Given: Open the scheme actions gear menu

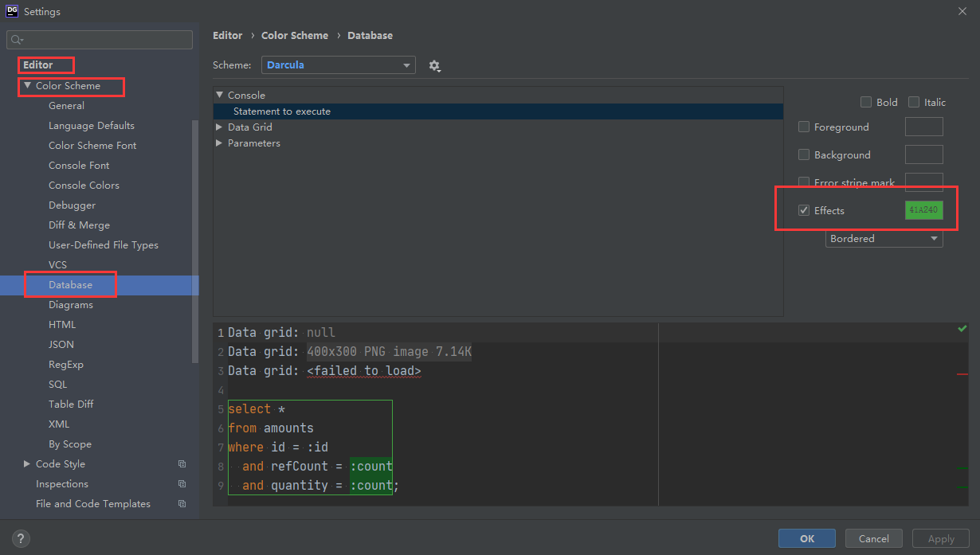Looking at the screenshot, I should click(434, 65).
